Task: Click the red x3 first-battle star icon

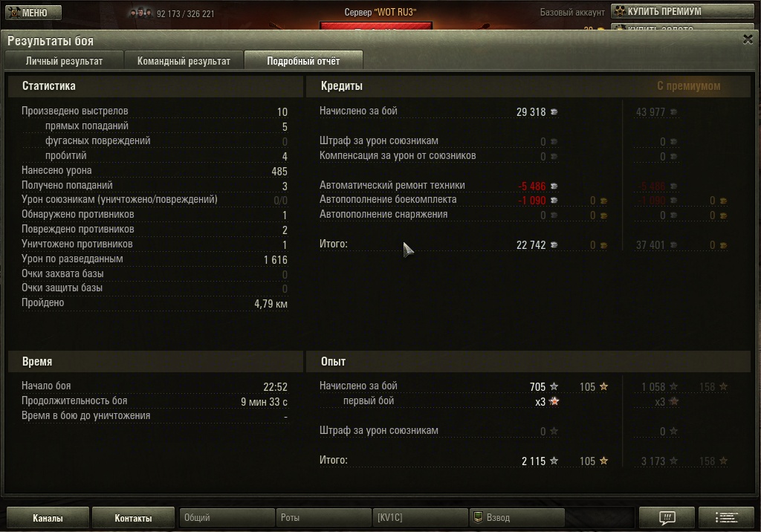Action: point(554,401)
